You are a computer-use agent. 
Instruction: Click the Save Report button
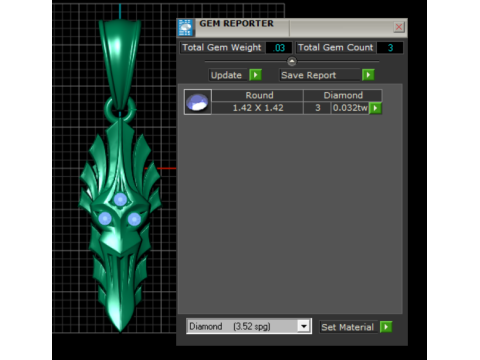(x=320, y=75)
